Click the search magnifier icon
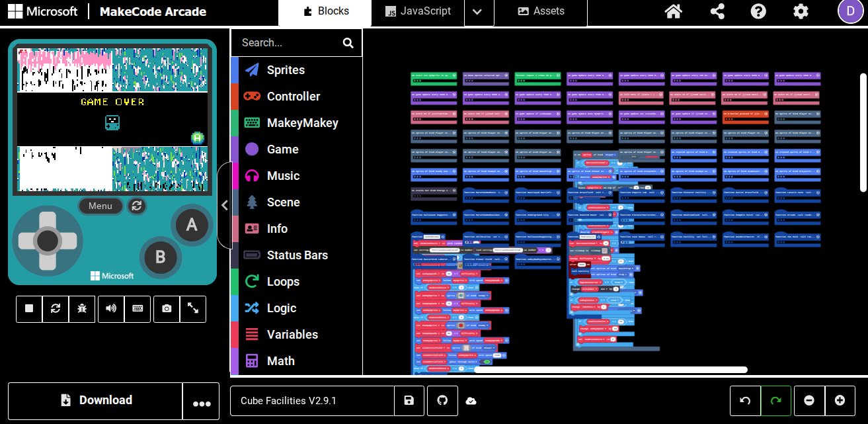Screen dimensions: 868x424 348,43
